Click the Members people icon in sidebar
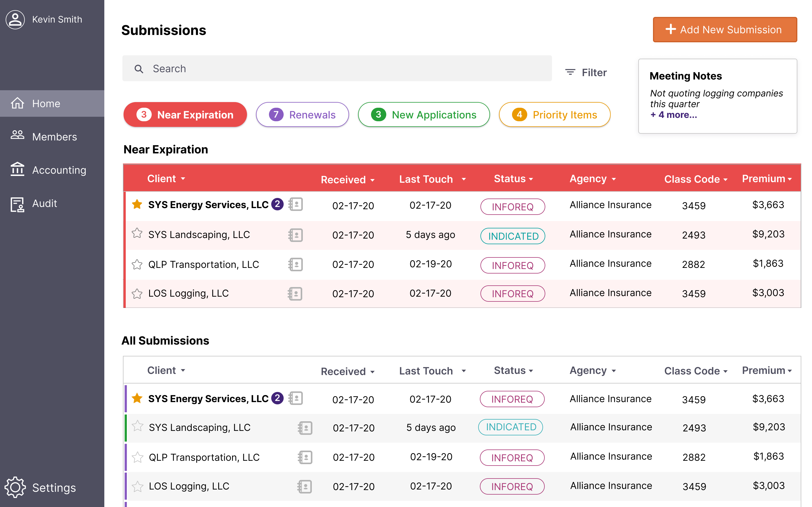Viewport: 812px width, 507px height. click(17, 135)
